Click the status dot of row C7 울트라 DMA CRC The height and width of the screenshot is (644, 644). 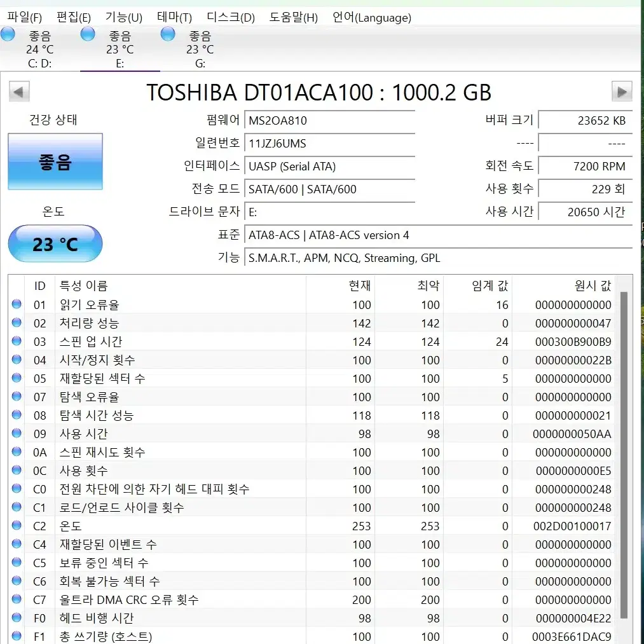[x=17, y=599]
